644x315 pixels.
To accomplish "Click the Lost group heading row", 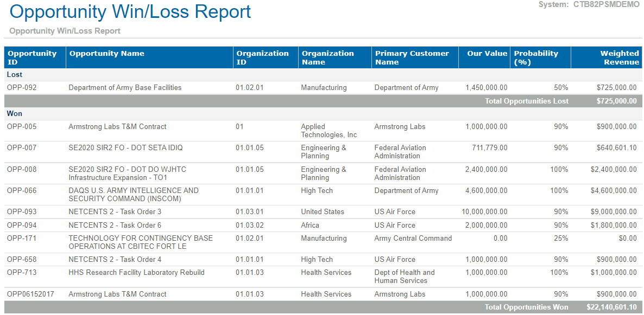I will [x=15, y=75].
